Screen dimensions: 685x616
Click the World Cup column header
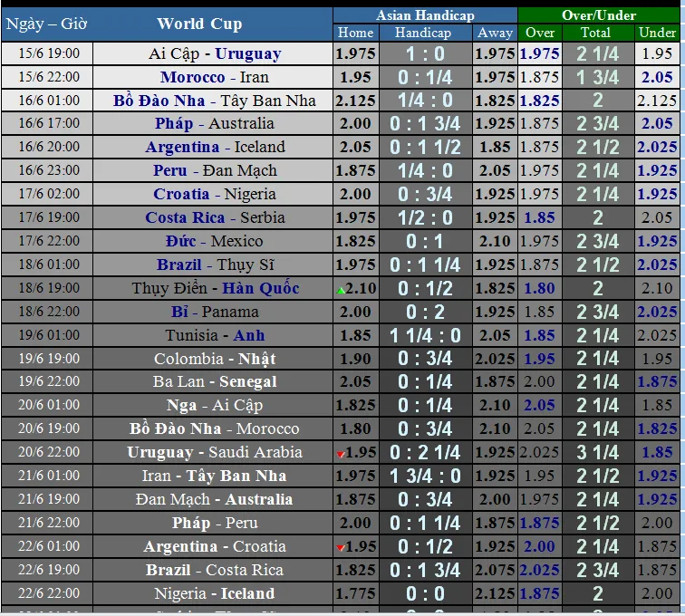click(x=199, y=24)
